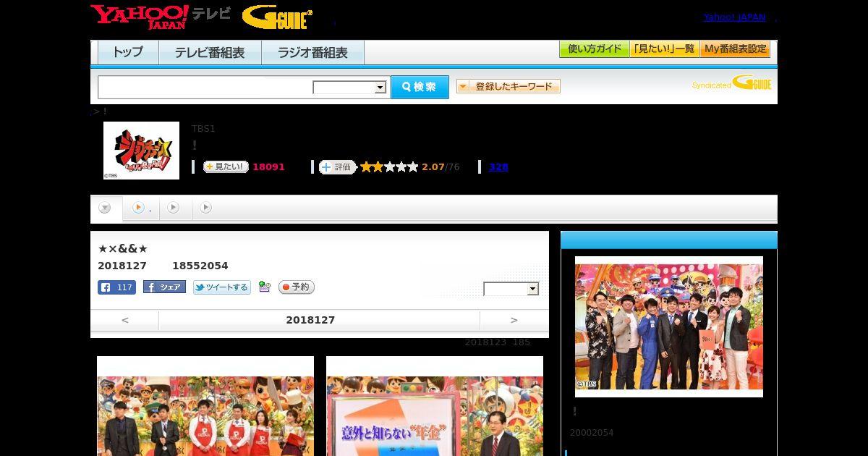
Task: Share on Facebook with シェア button
Action: pyautogui.click(x=164, y=287)
